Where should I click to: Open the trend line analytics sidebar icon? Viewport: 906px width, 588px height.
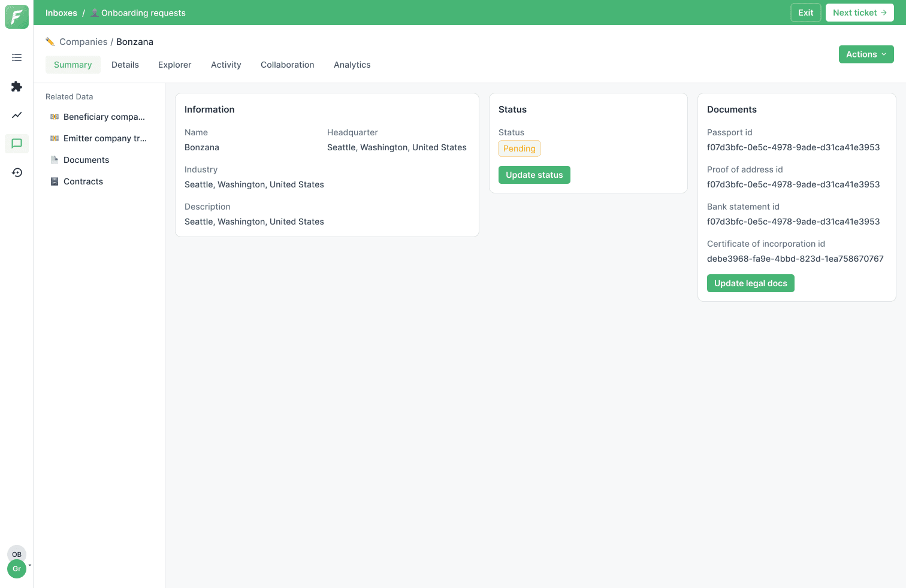coord(17,115)
